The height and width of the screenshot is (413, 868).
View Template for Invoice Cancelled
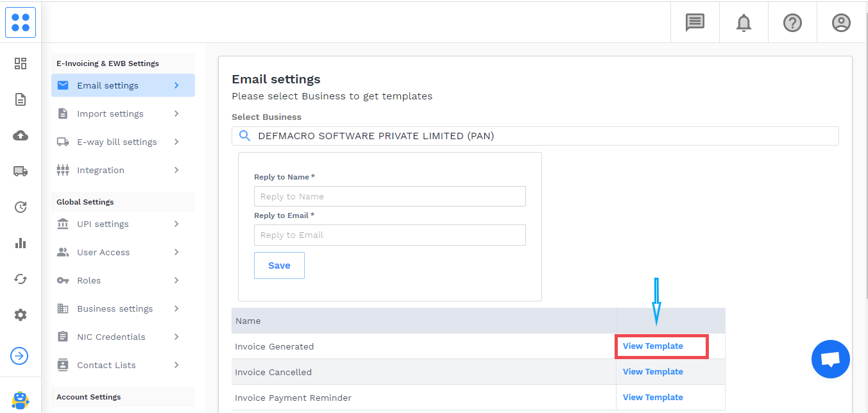pos(652,372)
